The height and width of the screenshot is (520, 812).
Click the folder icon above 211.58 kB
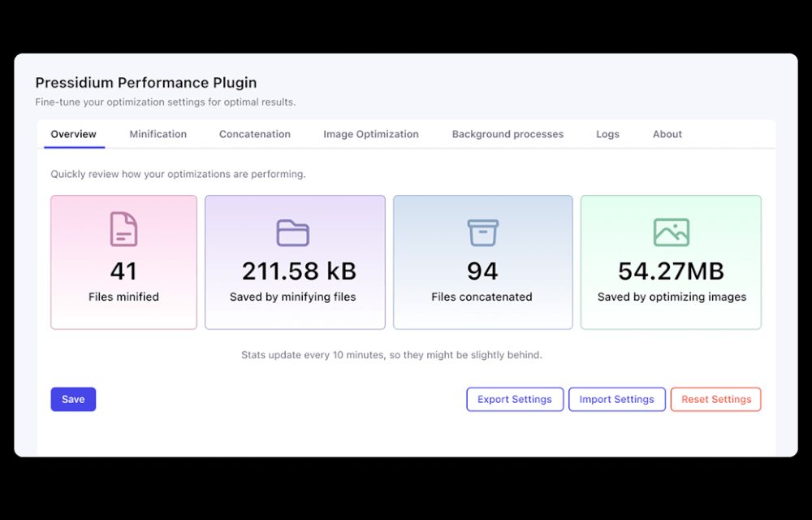point(292,232)
